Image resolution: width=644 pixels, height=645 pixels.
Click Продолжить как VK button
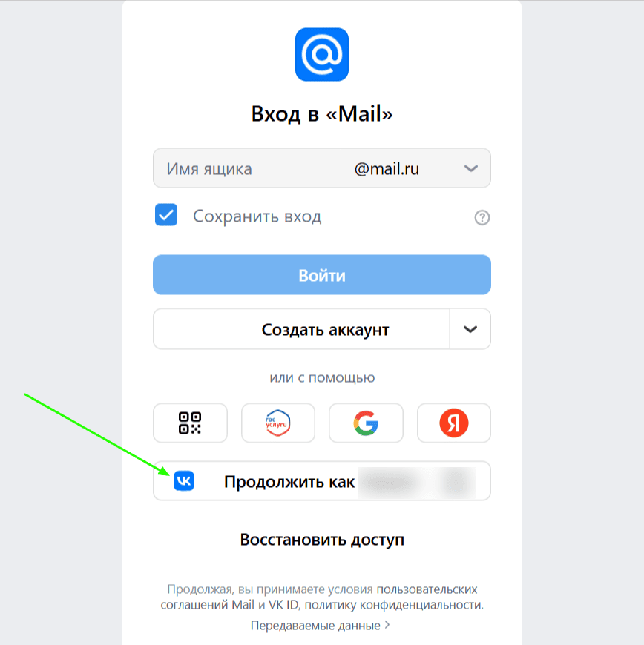[321, 481]
